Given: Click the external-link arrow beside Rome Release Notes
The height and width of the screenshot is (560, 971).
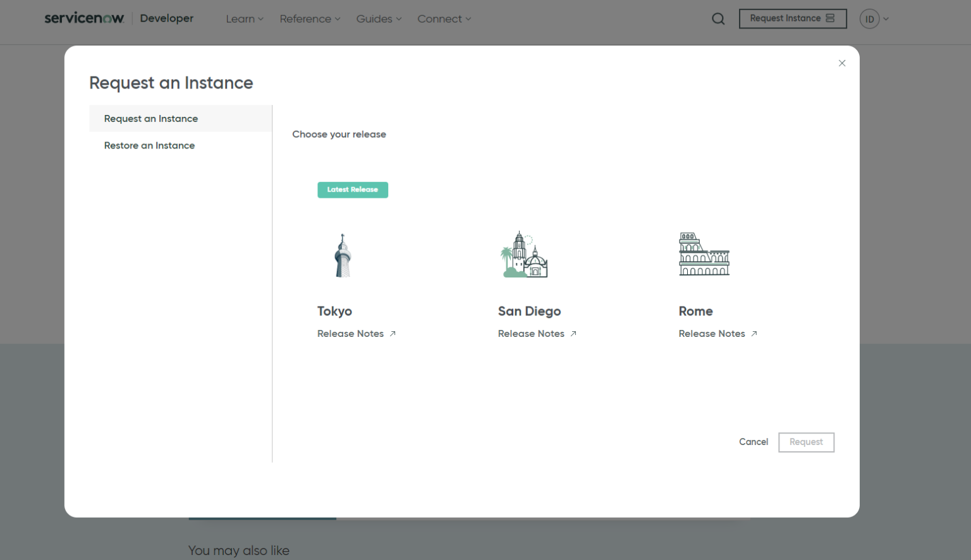Looking at the screenshot, I should 754,333.
